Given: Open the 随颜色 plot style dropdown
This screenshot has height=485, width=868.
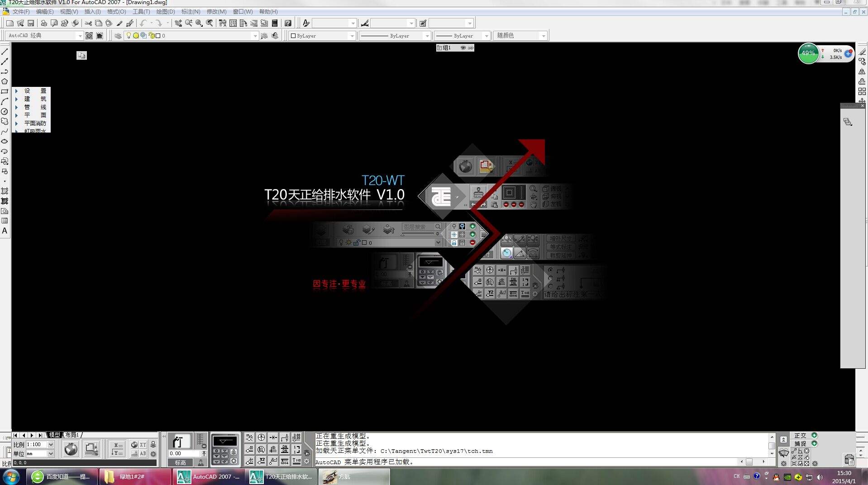Looking at the screenshot, I should [x=544, y=36].
